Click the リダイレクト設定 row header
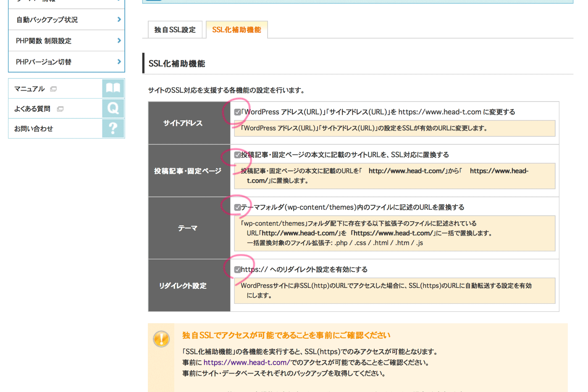 click(189, 285)
